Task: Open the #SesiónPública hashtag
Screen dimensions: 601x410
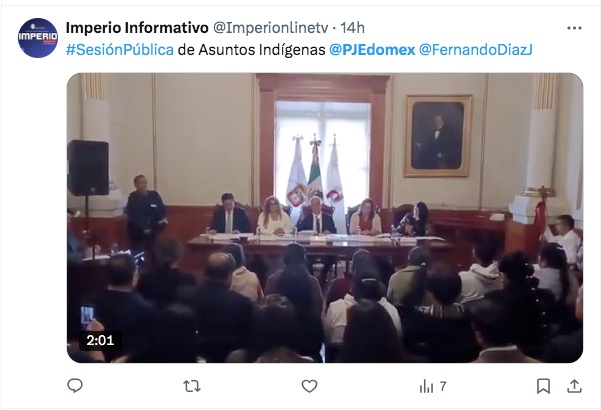Action: pos(120,50)
